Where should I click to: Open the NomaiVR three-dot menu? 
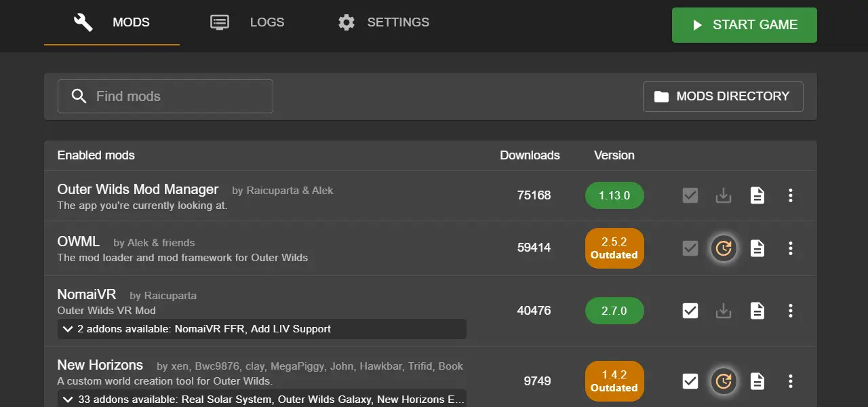coord(790,311)
